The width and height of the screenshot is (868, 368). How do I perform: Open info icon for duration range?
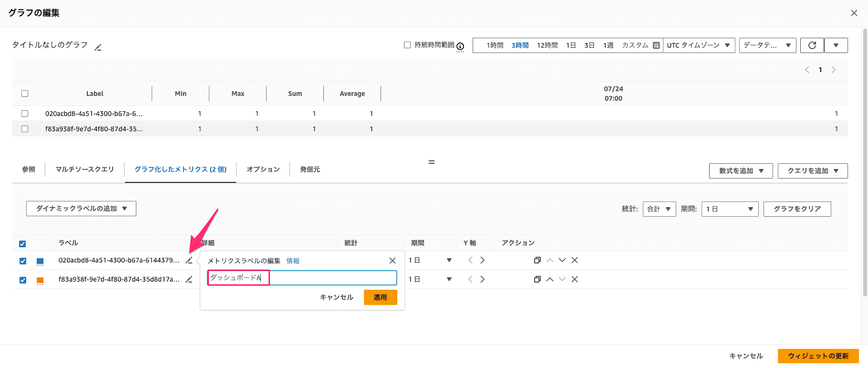(460, 46)
